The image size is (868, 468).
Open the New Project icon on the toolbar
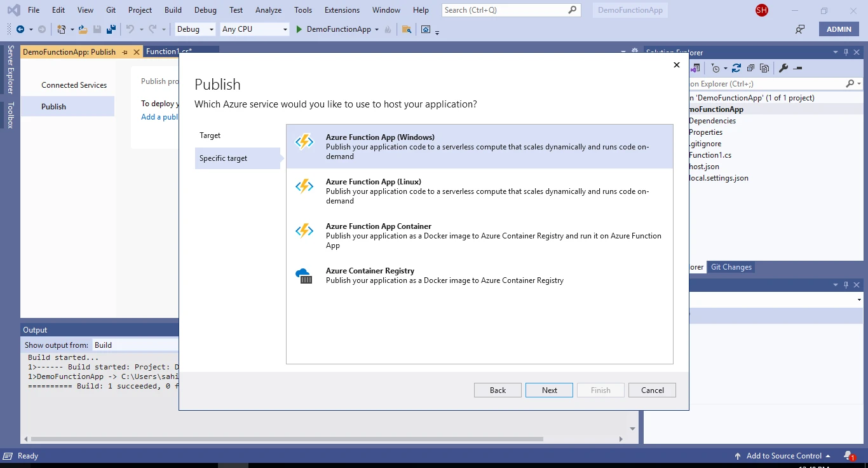[61, 29]
